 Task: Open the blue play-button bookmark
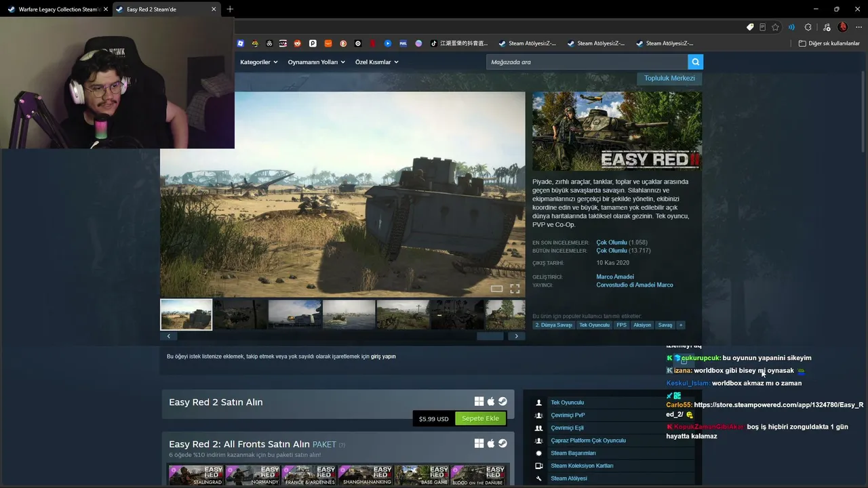(388, 43)
